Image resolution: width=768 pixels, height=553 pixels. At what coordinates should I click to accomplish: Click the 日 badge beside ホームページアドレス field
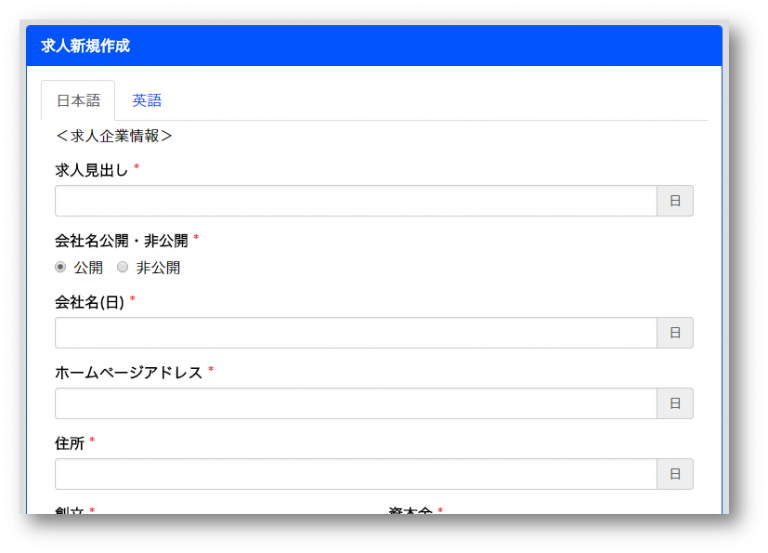[x=674, y=403]
